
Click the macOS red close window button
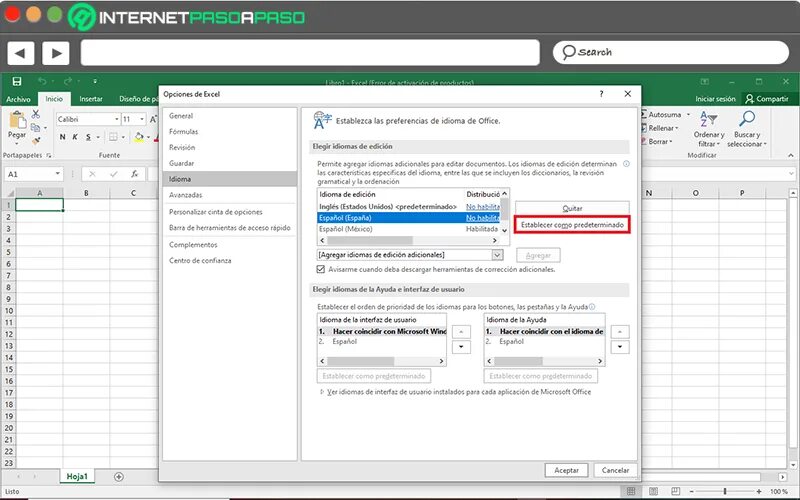12,14
